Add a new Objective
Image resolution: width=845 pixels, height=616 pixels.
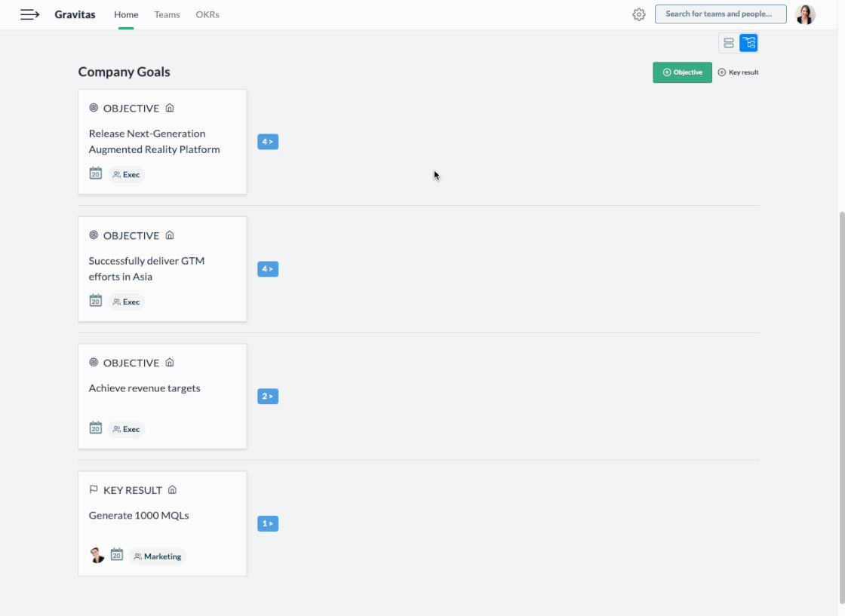coord(682,72)
